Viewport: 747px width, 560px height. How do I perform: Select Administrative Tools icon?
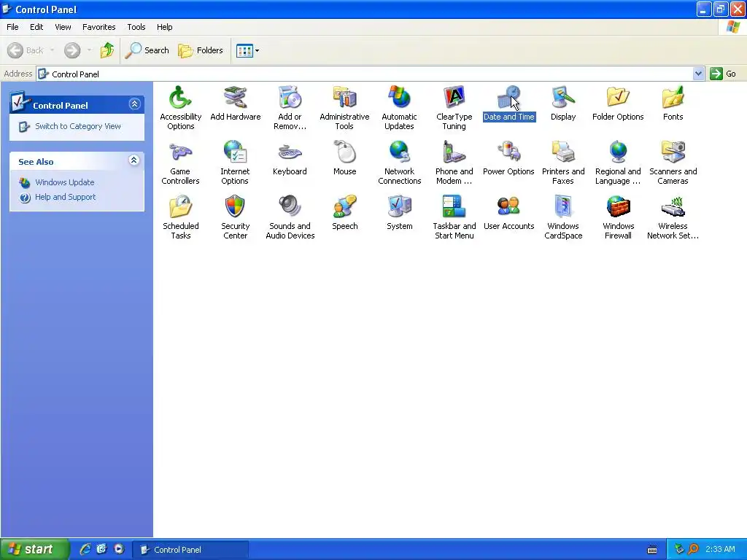coord(344,98)
